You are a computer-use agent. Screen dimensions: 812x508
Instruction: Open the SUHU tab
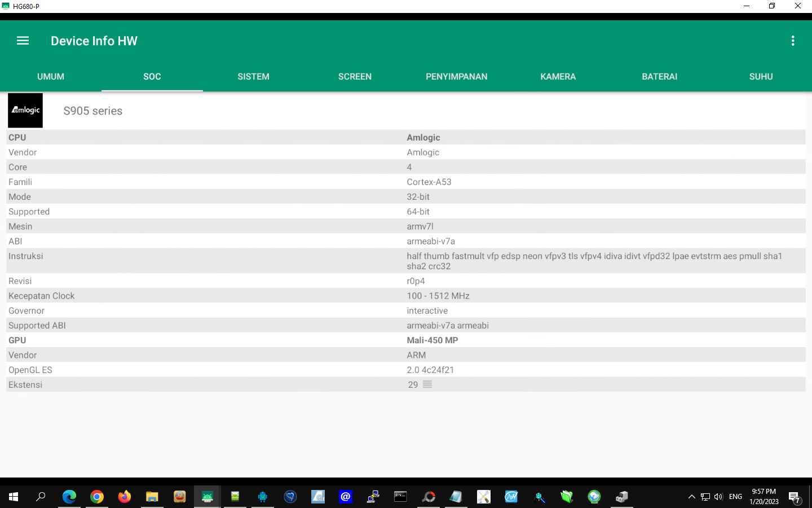[761, 76]
